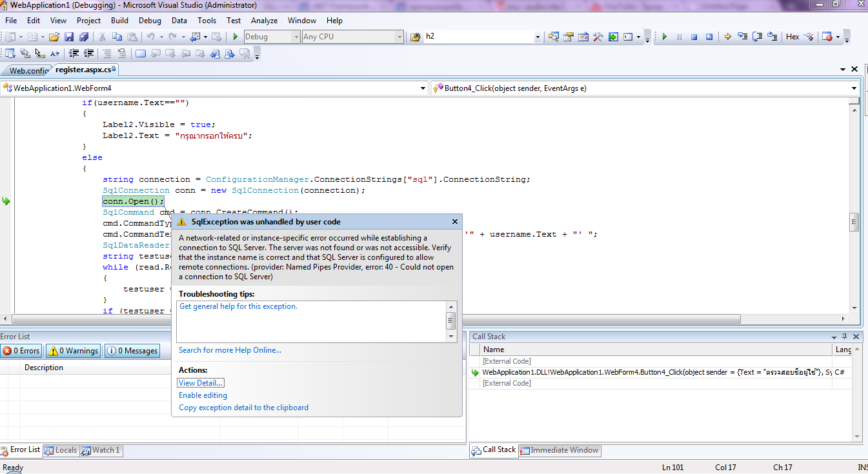Viewport: 868px width, 474px height.
Task: Click the Undo arrow icon
Action: 150,37
